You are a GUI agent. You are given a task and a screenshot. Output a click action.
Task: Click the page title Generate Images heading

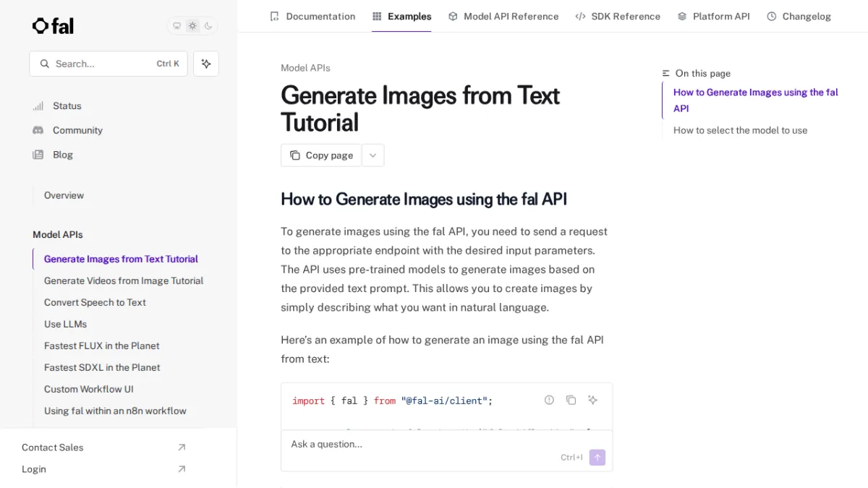[420, 109]
